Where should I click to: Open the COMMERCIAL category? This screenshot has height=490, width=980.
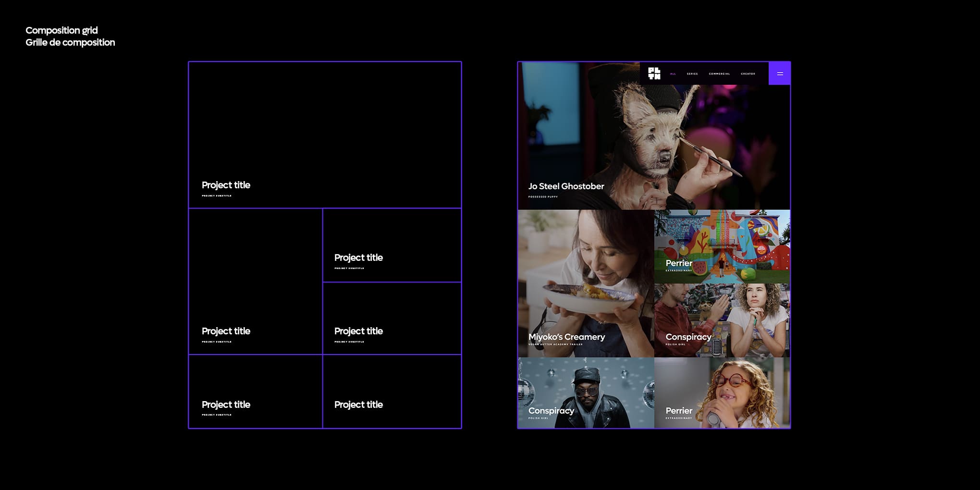tap(719, 74)
